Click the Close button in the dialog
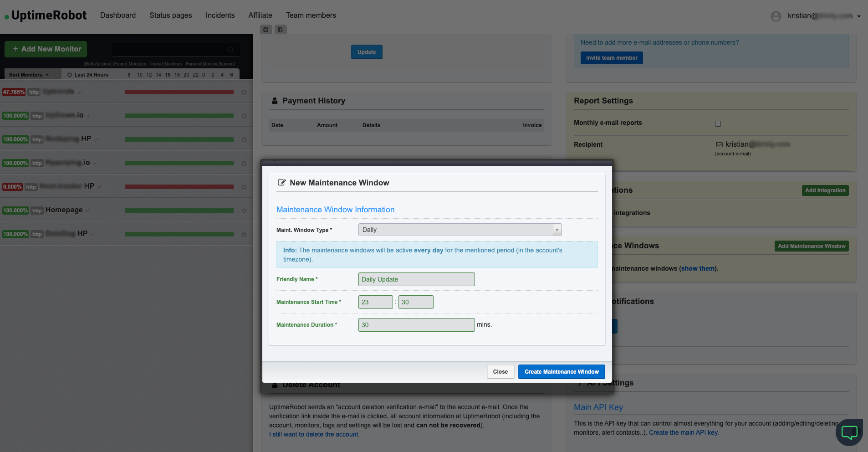Image resolution: width=868 pixels, height=452 pixels. (x=500, y=372)
